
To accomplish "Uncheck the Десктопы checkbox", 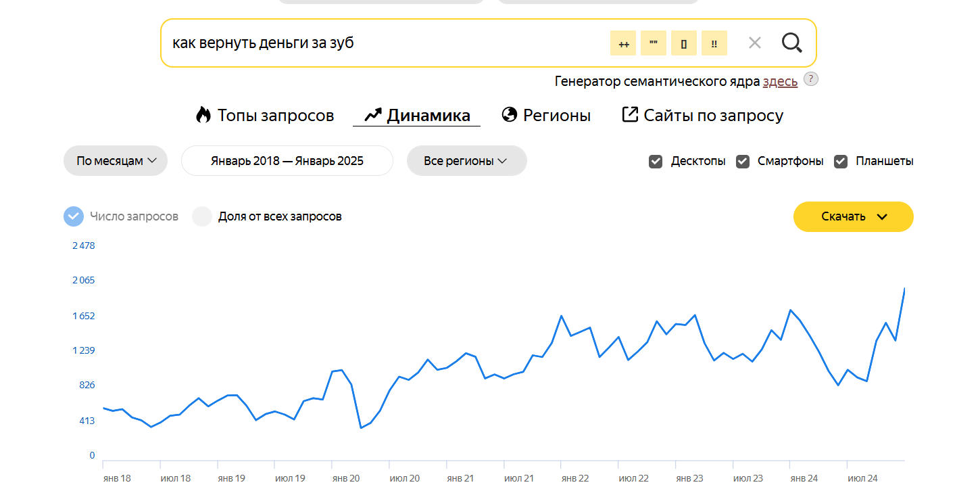I will click(x=656, y=162).
